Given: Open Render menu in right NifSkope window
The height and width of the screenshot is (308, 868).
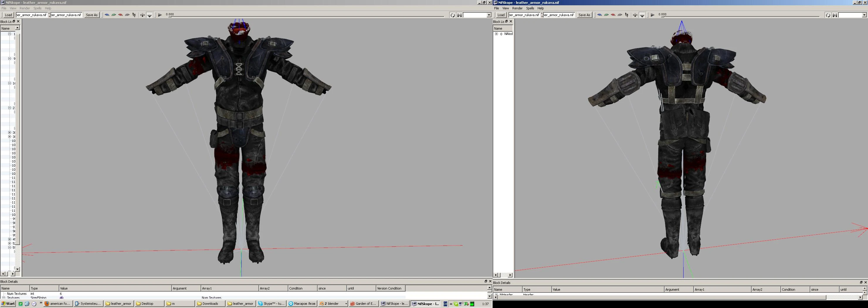Looking at the screenshot, I should (517, 8).
